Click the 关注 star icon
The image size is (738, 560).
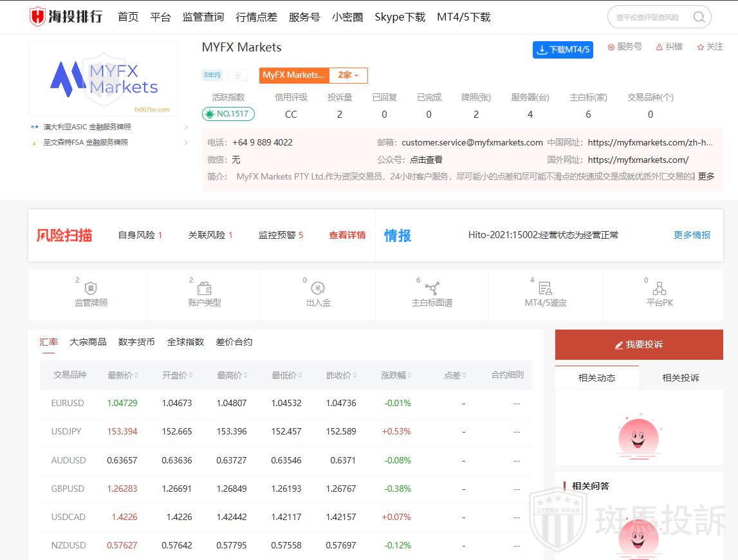pyautogui.click(x=701, y=47)
